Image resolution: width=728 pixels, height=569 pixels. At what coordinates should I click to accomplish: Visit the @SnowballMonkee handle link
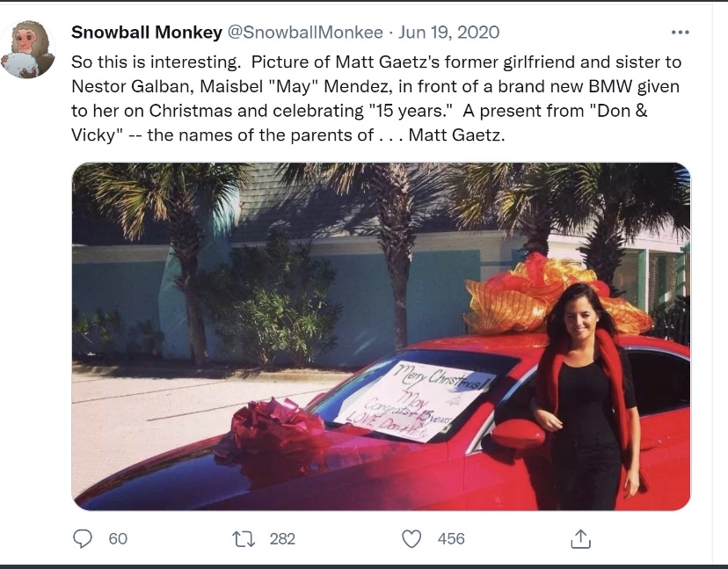click(305, 33)
